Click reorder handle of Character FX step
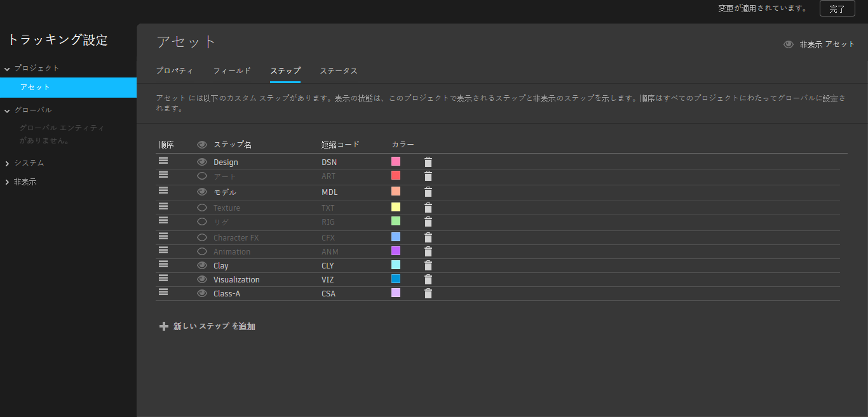868x417 pixels. point(163,236)
